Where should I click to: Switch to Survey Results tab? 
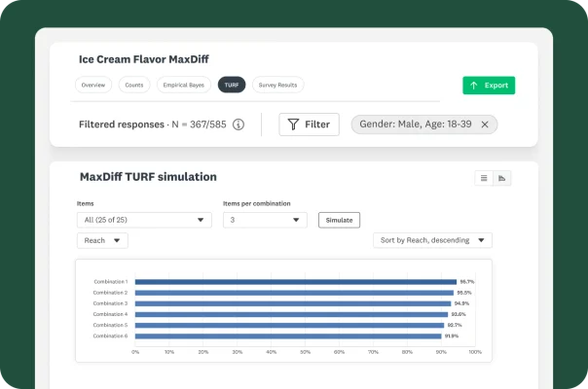pos(276,86)
